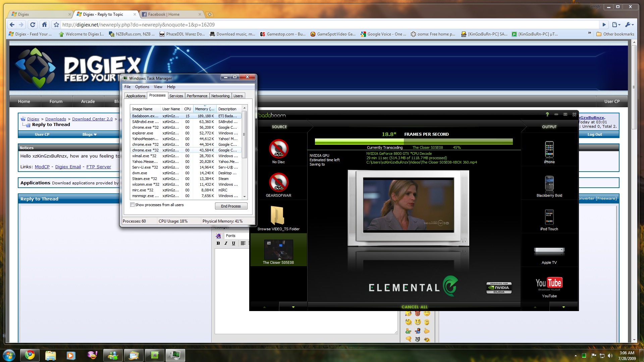Click the transcoding progress bar
Screen dimensions: 644x362
[x=414, y=142]
